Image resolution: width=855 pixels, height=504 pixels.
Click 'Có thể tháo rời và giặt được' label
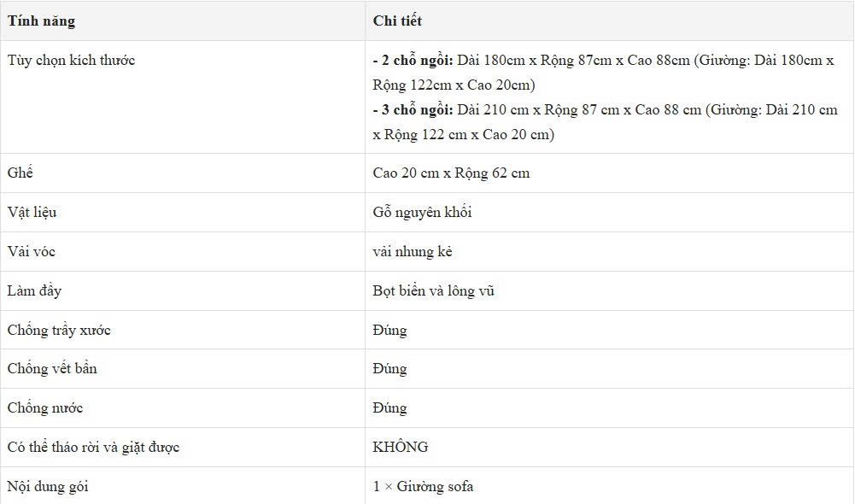[x=93, y=448]
